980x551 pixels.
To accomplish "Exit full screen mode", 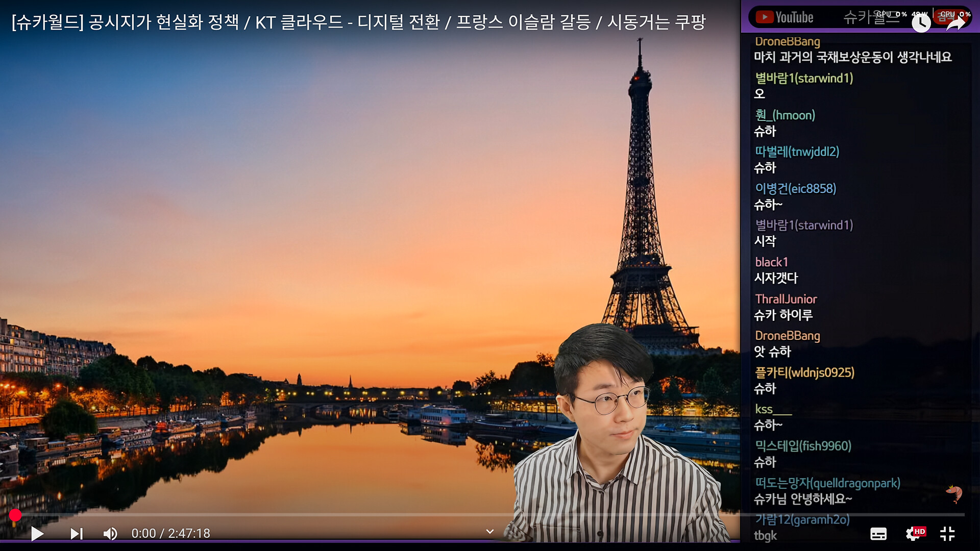I will point(947,534).
